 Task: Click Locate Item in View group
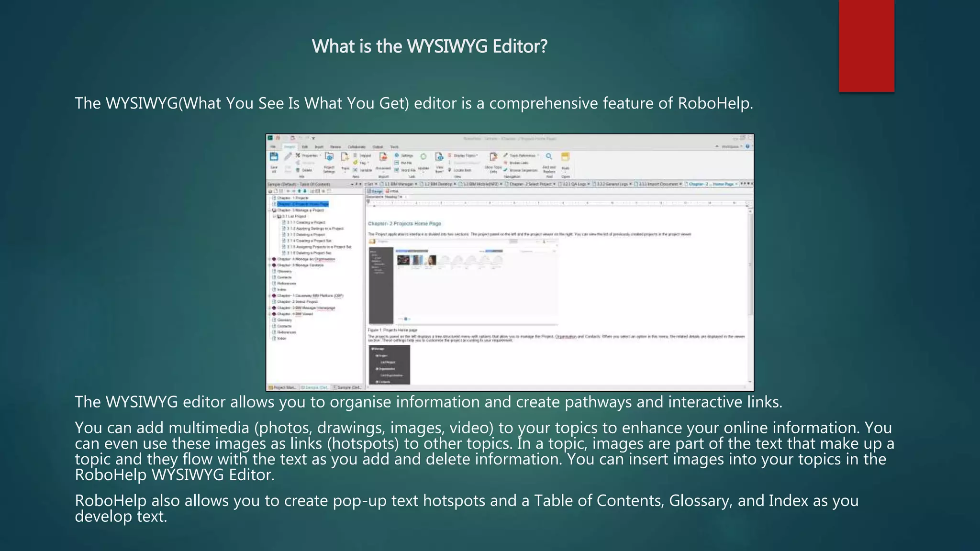[x=460, y=170]
